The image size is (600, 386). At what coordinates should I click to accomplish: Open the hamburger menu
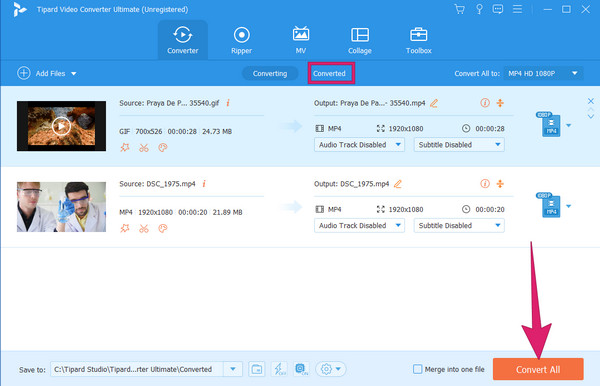pos(517,9)
